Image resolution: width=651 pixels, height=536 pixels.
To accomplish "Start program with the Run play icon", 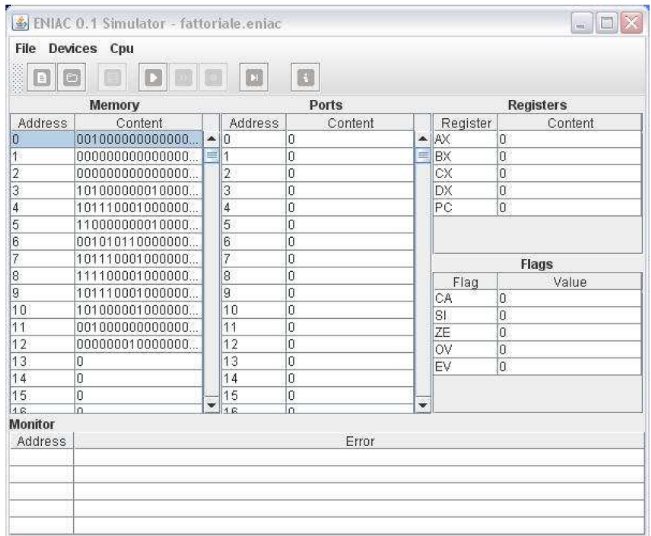I will 153,77.
